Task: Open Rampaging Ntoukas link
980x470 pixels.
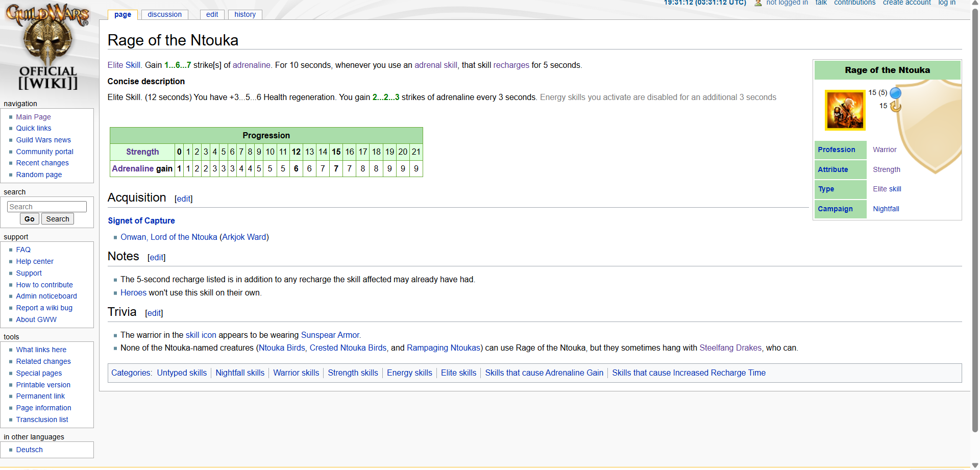Action: pyautogui.click(x=444, y=348)
